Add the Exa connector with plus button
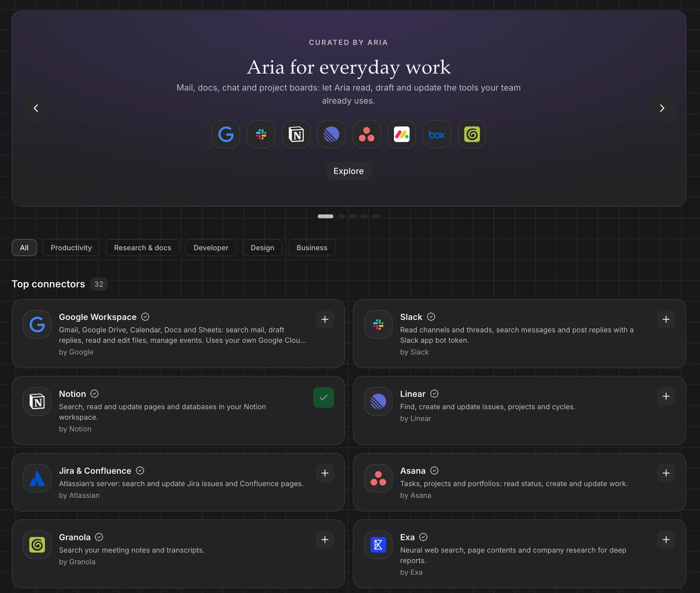This screenshot has width=700, height=593. 666,540
